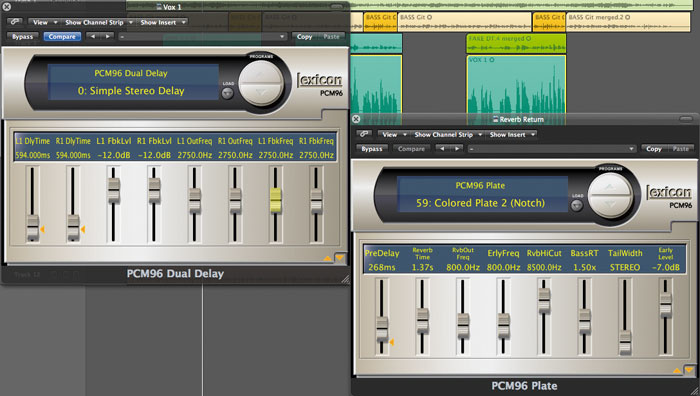
Task: Close the Reverb Return plugin window
Action: (x=356, y=119)
